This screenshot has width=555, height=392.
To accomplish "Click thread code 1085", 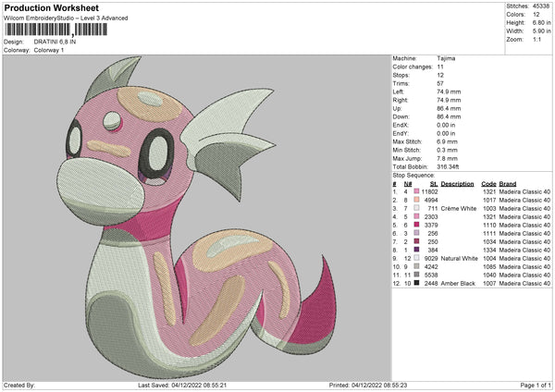I will (x=489, y=266).
